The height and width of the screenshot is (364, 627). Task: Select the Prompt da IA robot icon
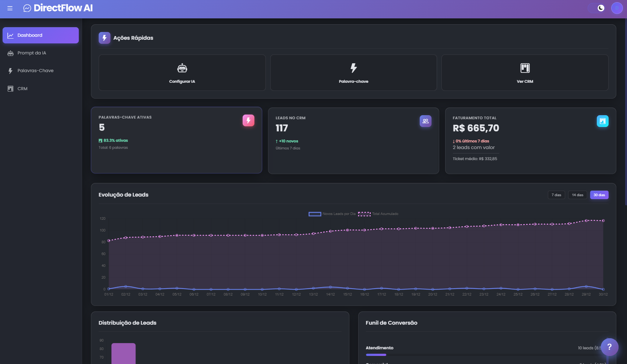click(x=10, y=53)
